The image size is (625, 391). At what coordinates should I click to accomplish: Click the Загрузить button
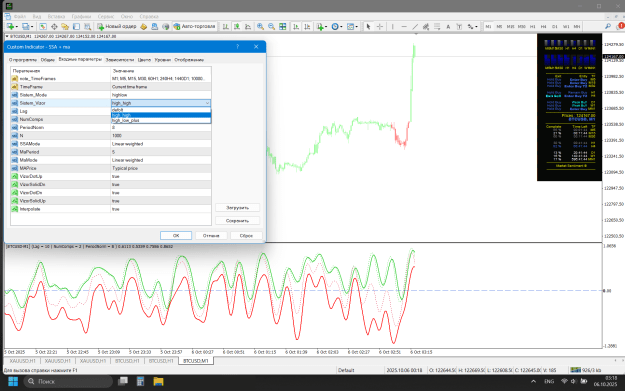tap(237, 208)
